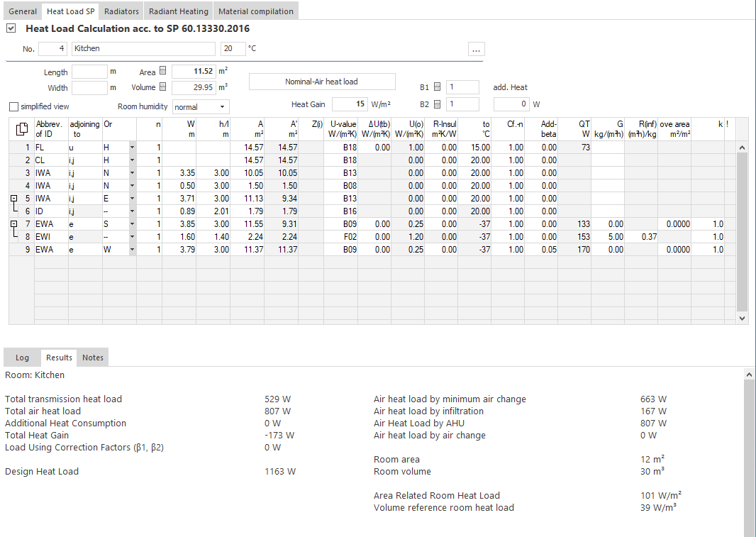Select the QT value 170 in row 9
The width and height of the screenshot is (756, 537).
[574, 250]
